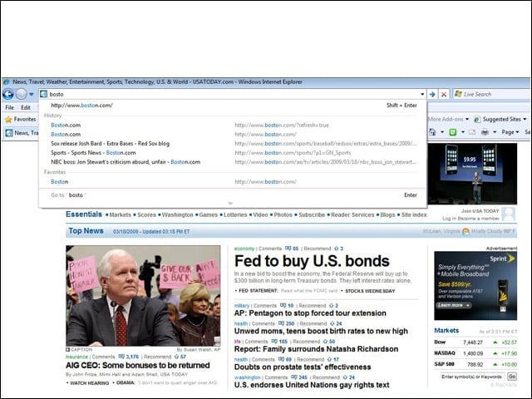Click the Back navigation button
This screenshot has width=532, height=399.
8,94
